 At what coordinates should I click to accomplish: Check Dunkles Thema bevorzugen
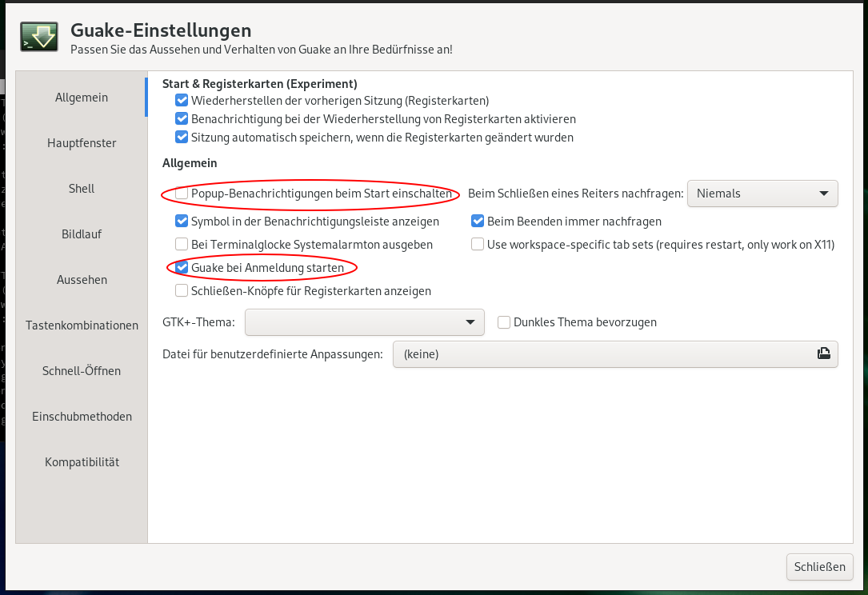pyautogui.click(x=504, y=322)
